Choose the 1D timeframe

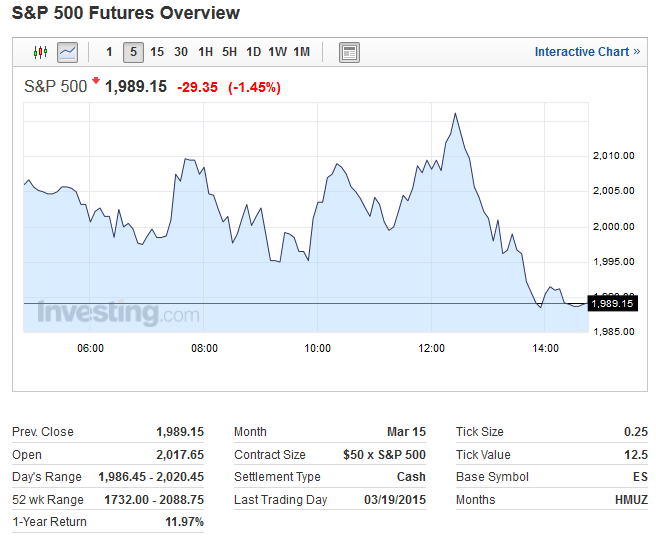click(254, 52)
